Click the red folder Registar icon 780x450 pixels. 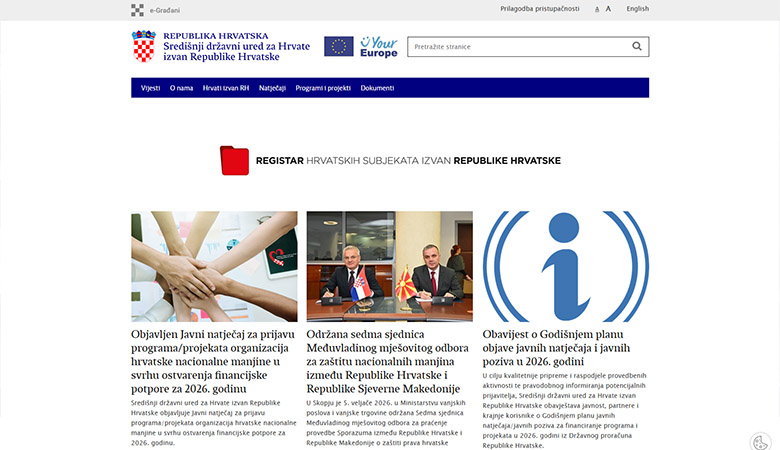point(234,160)
